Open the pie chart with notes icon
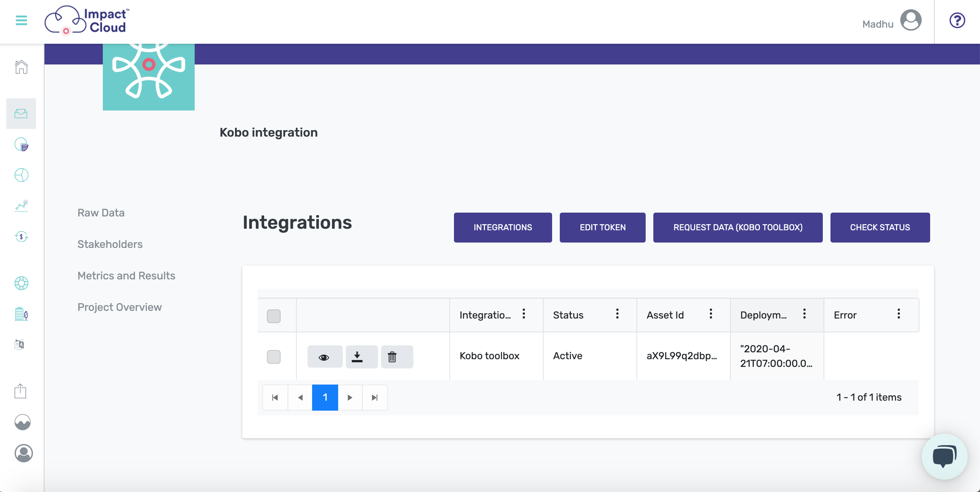The image size is (980, 492). tap(21, 144)
